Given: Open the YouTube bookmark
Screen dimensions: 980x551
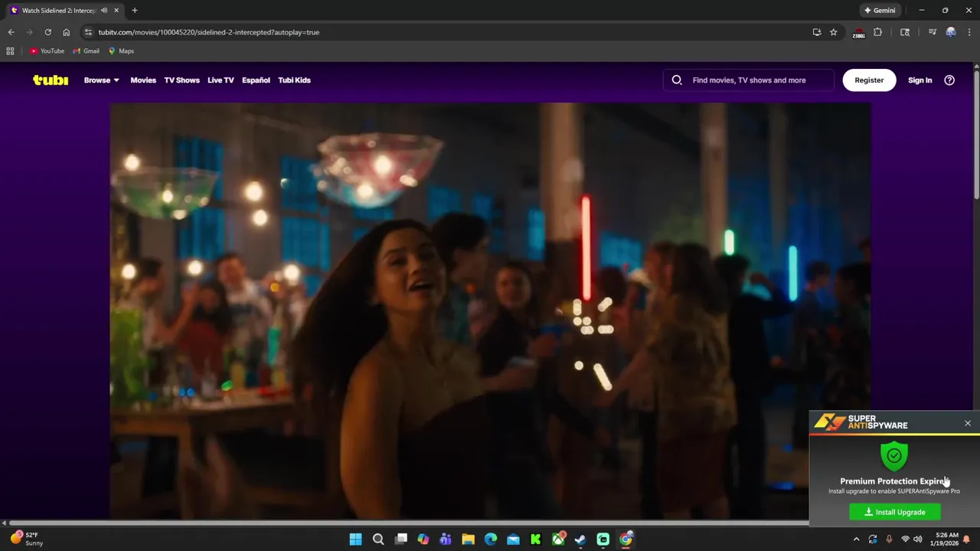Looking at the screenshot, I should [47, 51].
